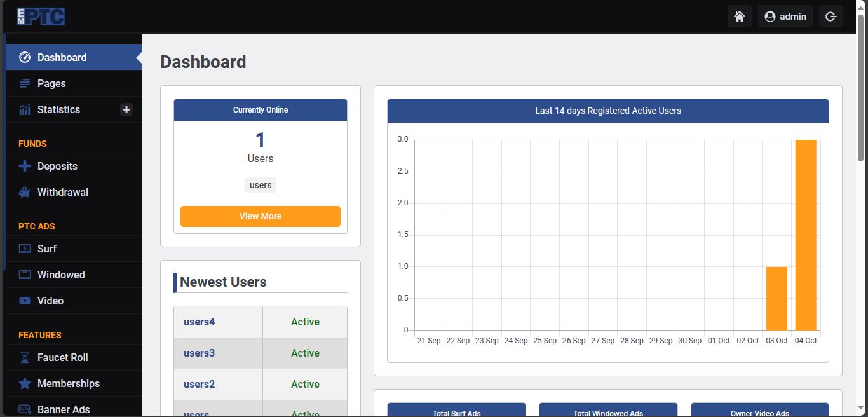Click the page vertical scrollbar thumb
868x417 pixels.
861,88
